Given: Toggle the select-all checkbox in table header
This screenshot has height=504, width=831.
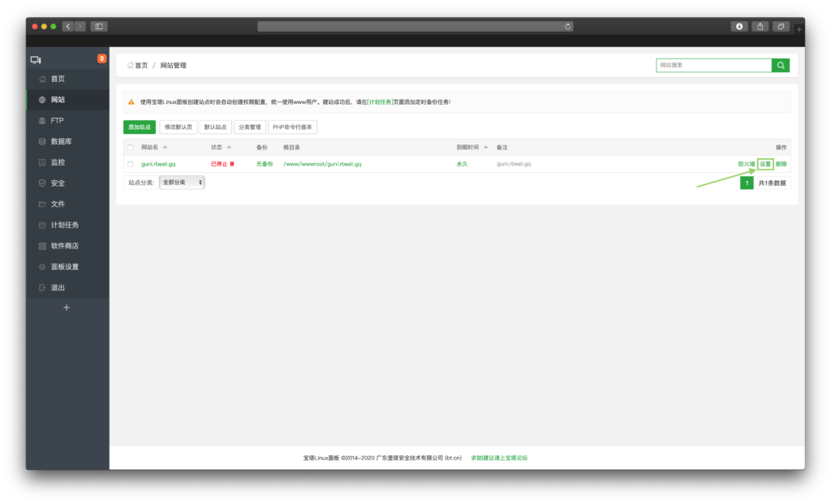Looking at the screenshot, I should coord(131,148).
